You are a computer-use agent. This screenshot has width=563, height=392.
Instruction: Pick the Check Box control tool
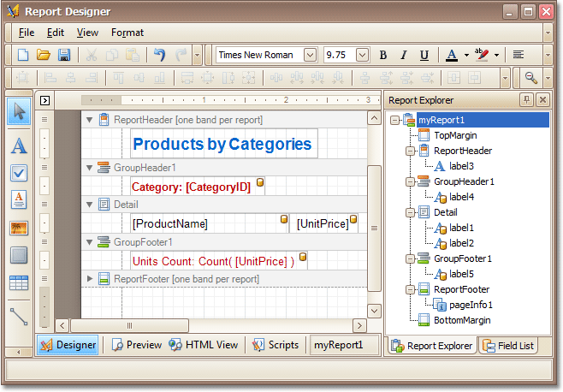[19, 173]
